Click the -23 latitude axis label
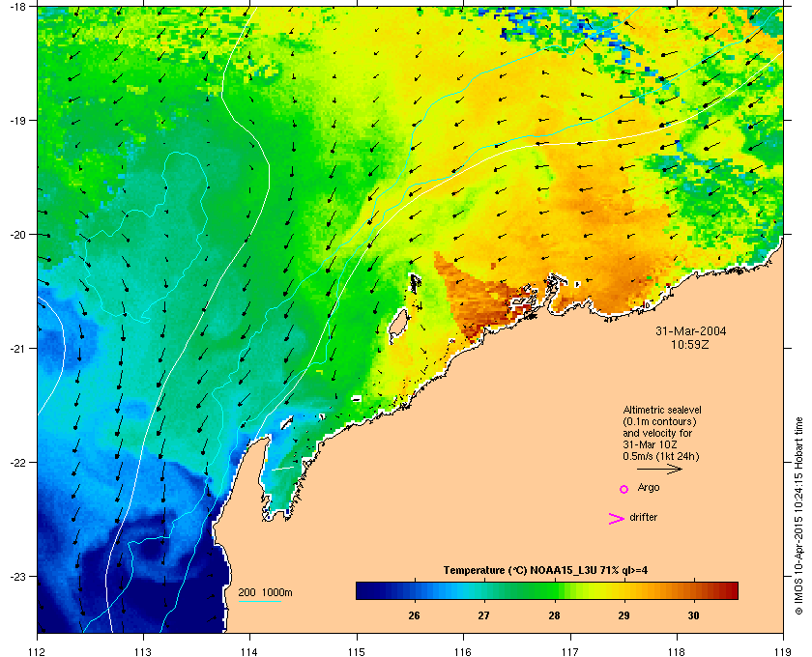Image resolution: width=812 pixels, height=657 pixels. (19, 576)
